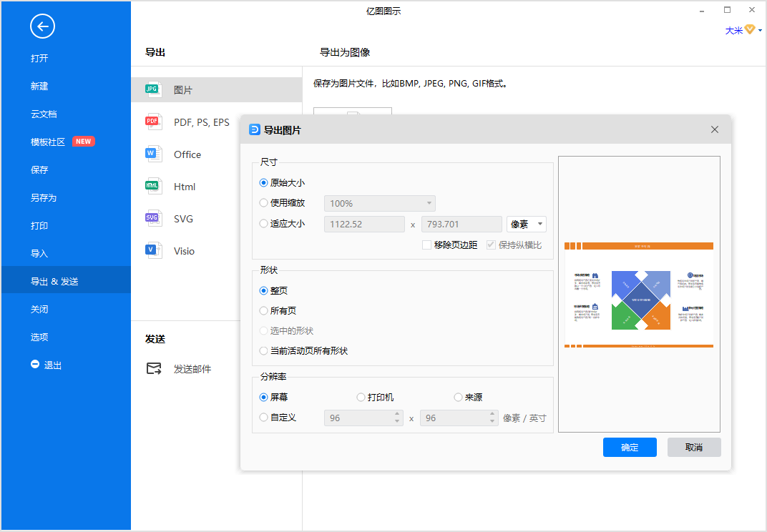Open 选项 in the sidebar
Image resolution: width=767 pixels, height=532 pixels.
tap(39, 337)
